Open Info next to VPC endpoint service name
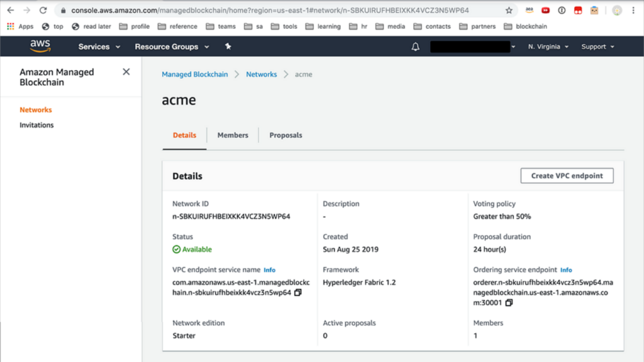Viewport: 644px width, 362px height. [269, 270]
